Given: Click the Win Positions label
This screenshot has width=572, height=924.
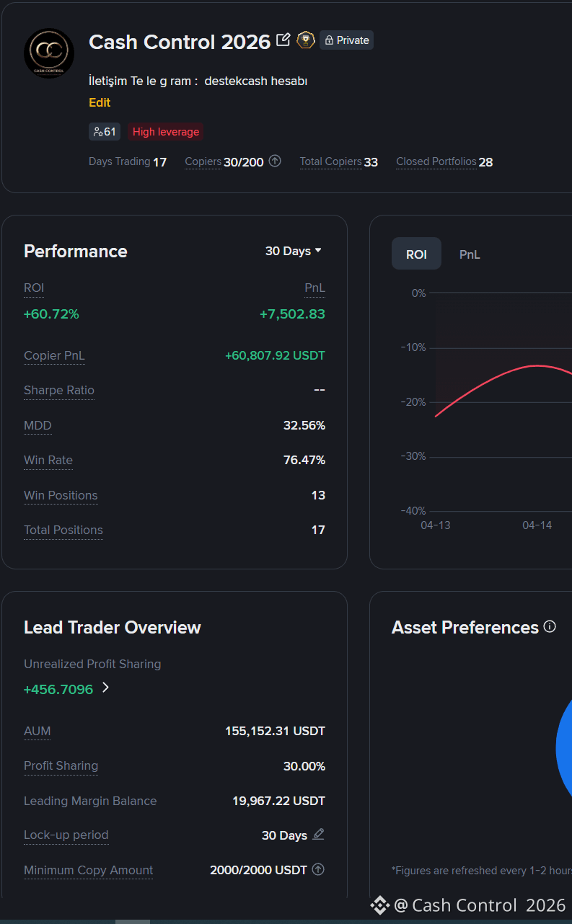Looking at the screenshot, I should pyautogui.click(x=61, y=495).
